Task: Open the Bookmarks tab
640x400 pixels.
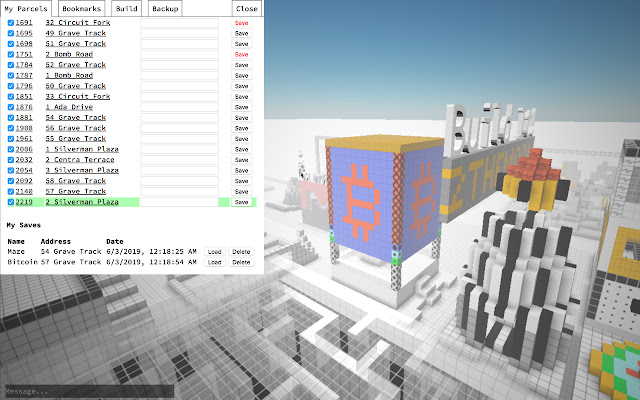Action: point(82,9)
